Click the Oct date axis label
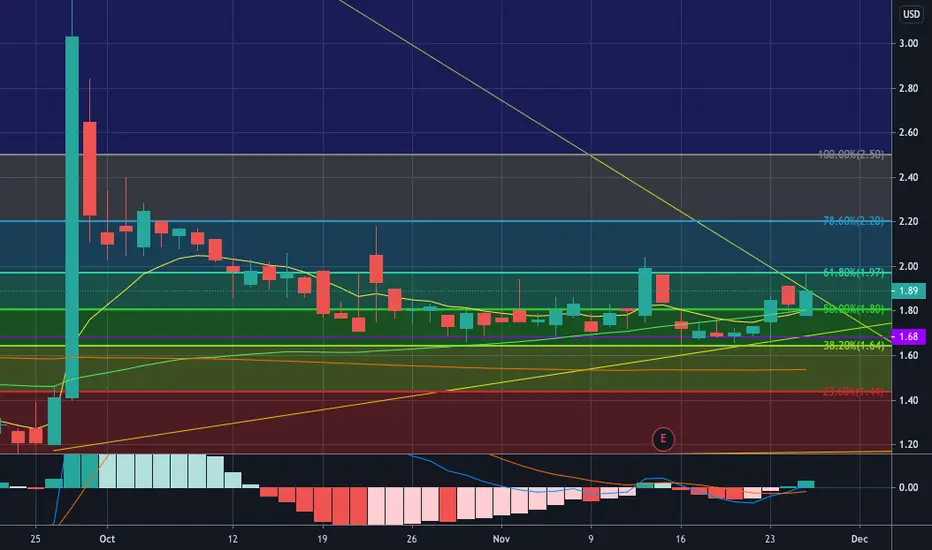 tap(107, 539)
